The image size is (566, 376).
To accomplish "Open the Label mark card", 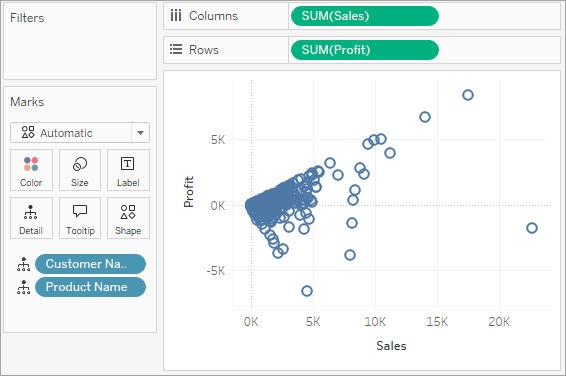I will pos(128,170).
